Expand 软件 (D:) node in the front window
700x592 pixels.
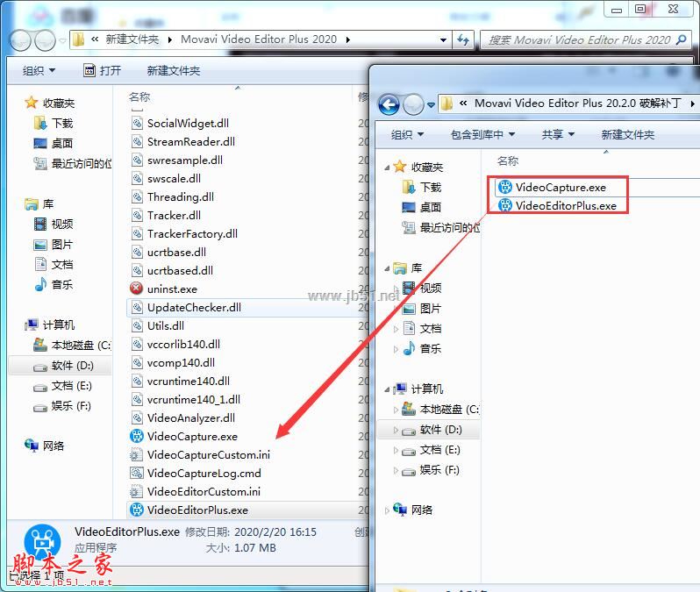pyautogui.click(x=396, y=430)
